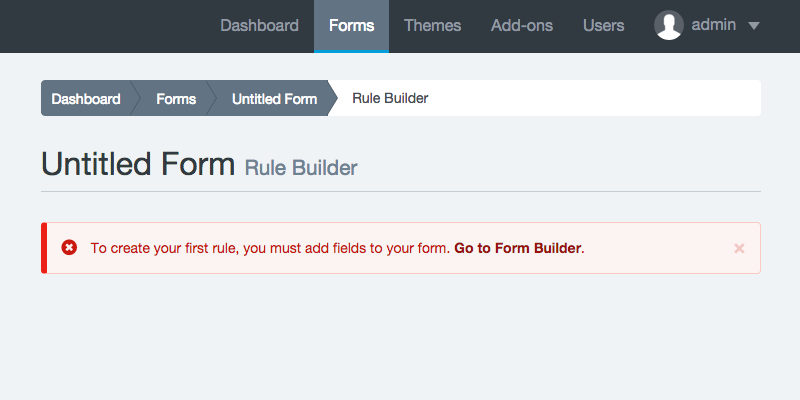The width and height of the screenshot is (800, 400).
Task: Select the Forms tab in the top navigation
Action: pyautogui.click(x=351, y=26)
